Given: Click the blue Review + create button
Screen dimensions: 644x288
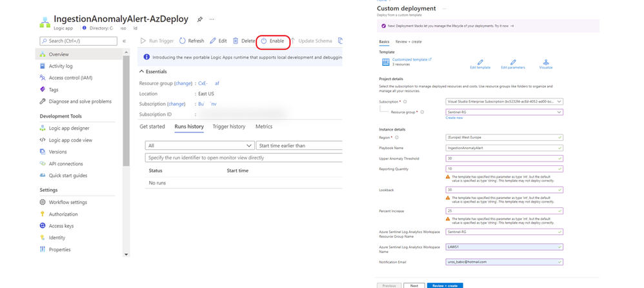Looking at the screenshot, I should (x=445, y=285).
